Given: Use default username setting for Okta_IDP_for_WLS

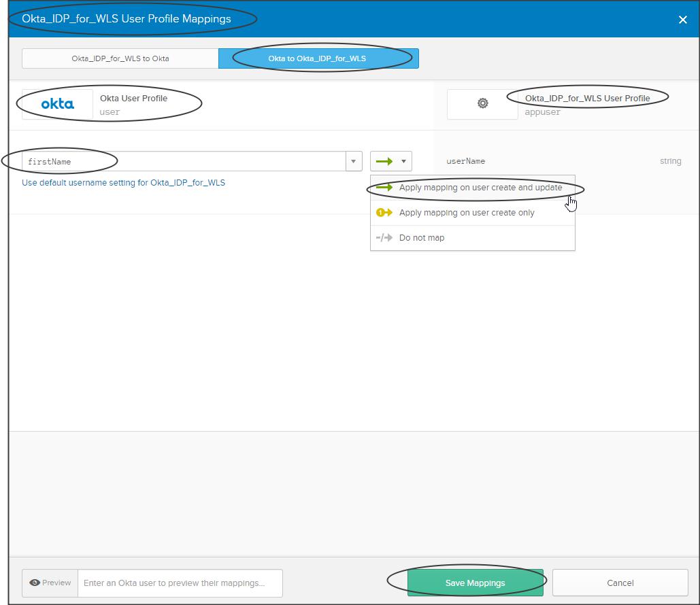Looking at the screenshot, I should (x=123, y=182).
